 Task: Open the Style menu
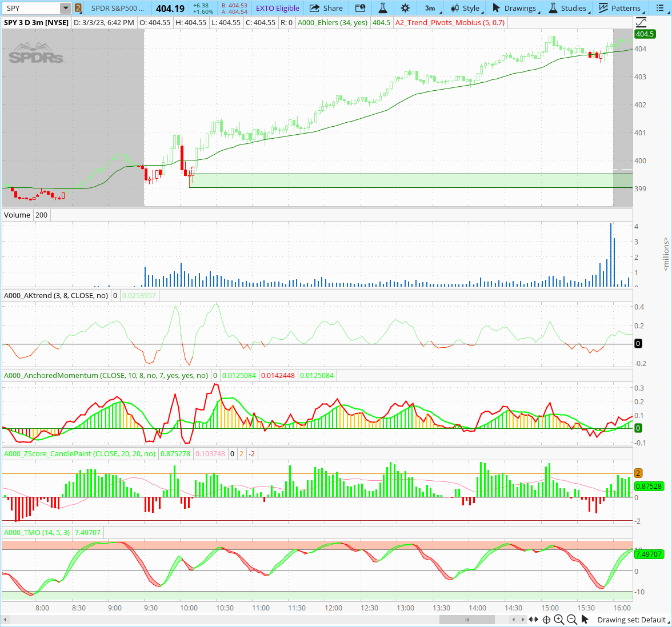[x=466, y=8]
